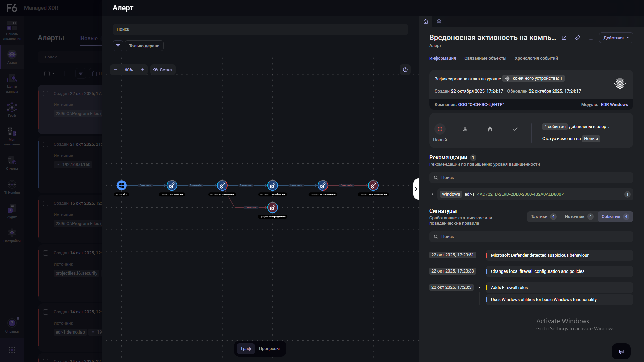Expand the Windows edr-1 recommendation row

pos(433,194)
